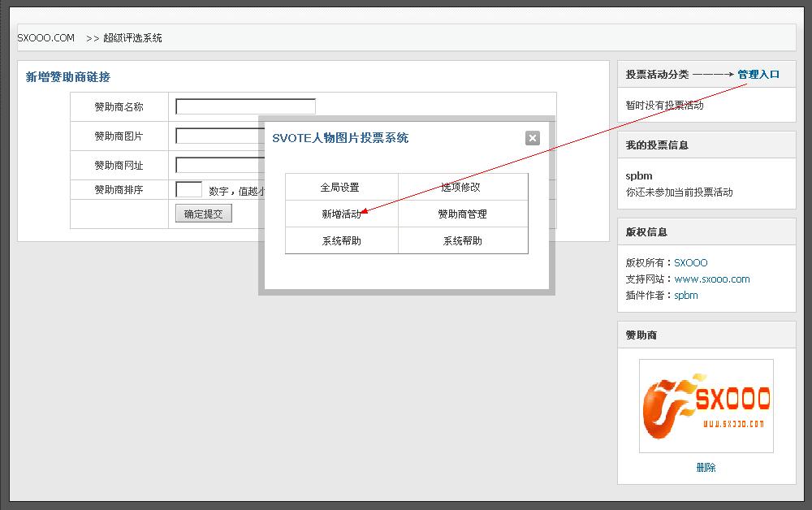Screen dimensions: 812x510
Task: Click the left 系统帮助 option
Action: [341, 240]
